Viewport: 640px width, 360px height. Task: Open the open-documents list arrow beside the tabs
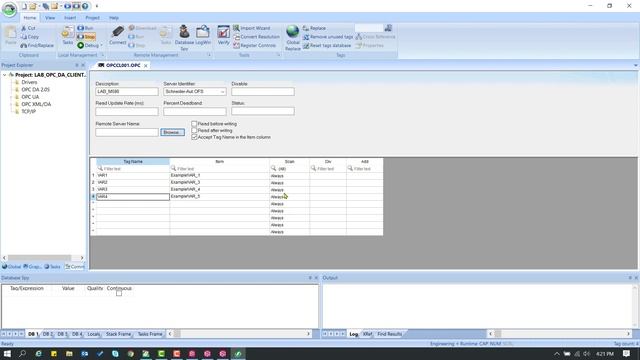click(x=635, y=65)
